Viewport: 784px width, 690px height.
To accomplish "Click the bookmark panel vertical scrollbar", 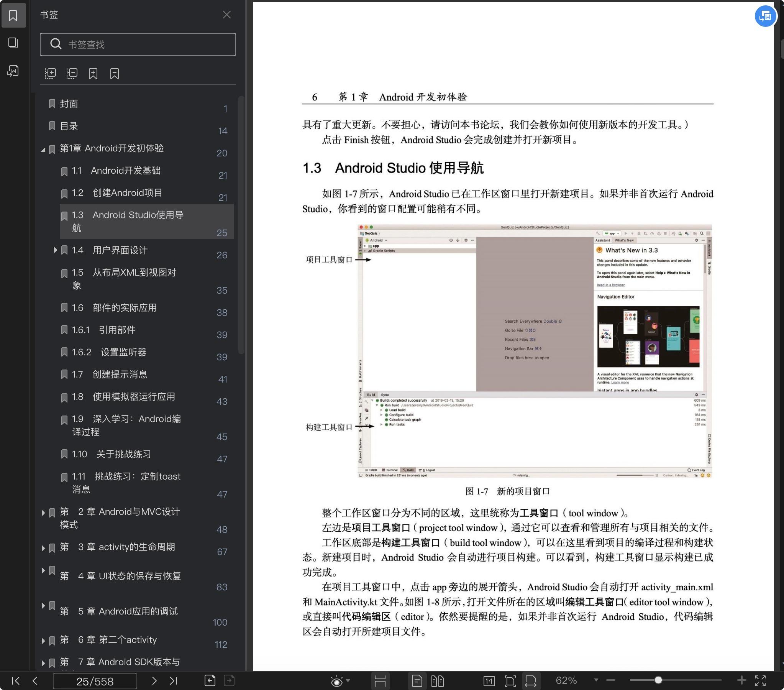I will [241, 225].
